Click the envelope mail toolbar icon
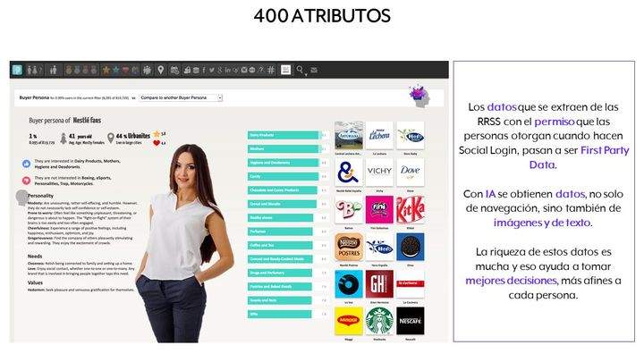This screenshot has width=644, height=362. coord(314,71)
